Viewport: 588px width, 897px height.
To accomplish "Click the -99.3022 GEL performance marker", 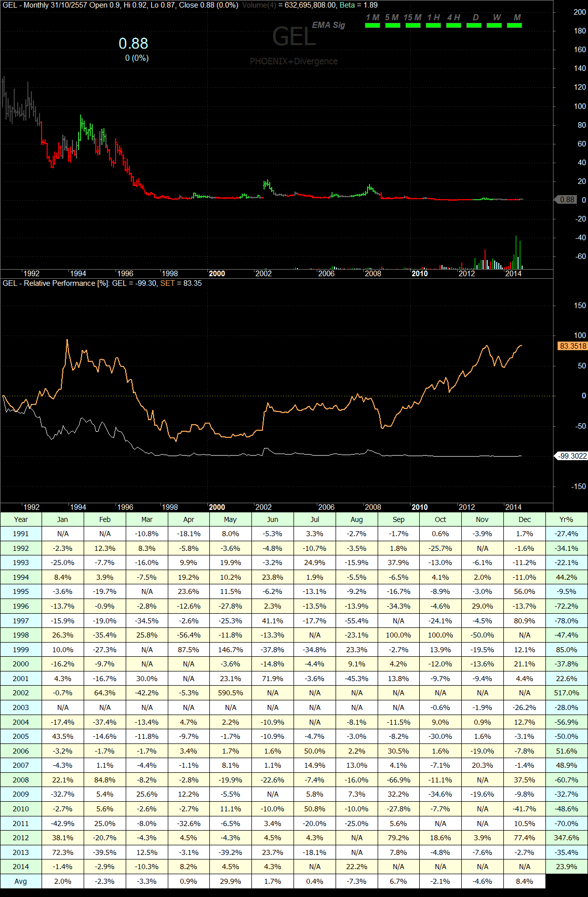I will point(572,456).
